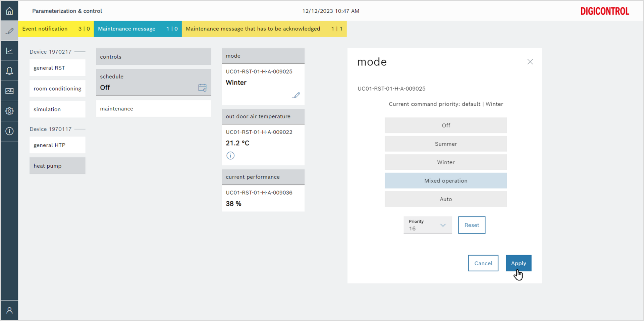Click the edit pencil icon on mode card
The image size is (644, 321).
(x=296, y=96)
